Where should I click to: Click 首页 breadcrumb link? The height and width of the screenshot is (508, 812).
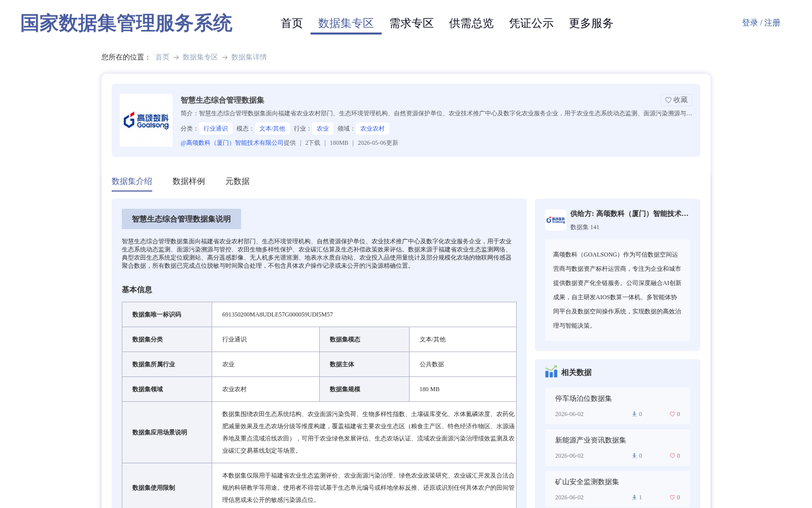coord(162,57)
